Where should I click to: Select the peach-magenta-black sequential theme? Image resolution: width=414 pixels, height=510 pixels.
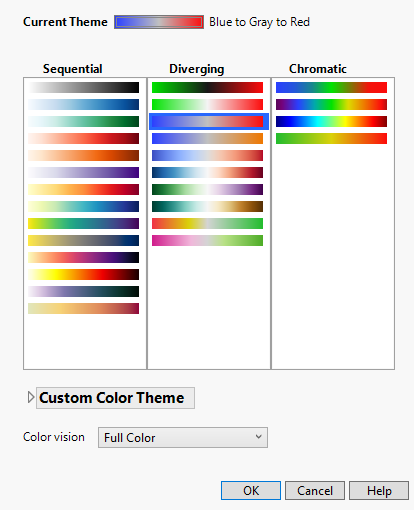[83, 257]
